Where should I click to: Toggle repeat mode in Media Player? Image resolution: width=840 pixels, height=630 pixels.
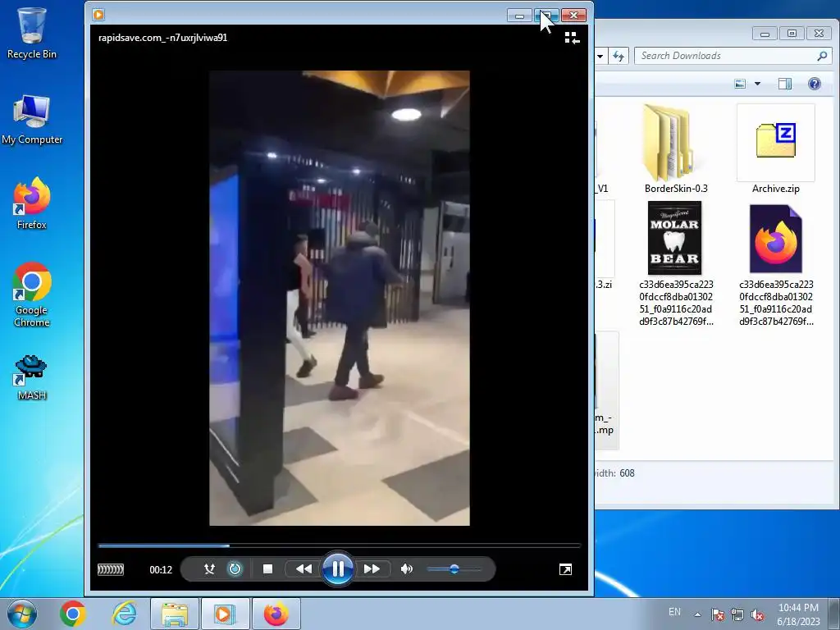tap(235, 569)
